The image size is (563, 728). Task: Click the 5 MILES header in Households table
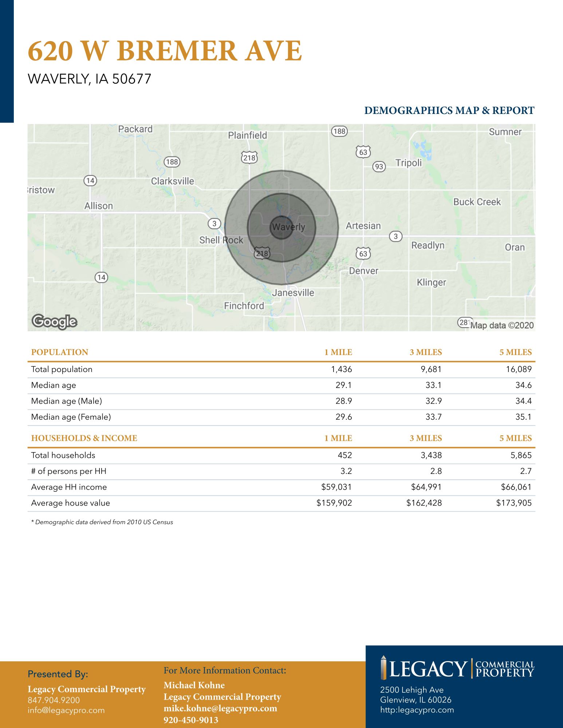coord(516,438)
